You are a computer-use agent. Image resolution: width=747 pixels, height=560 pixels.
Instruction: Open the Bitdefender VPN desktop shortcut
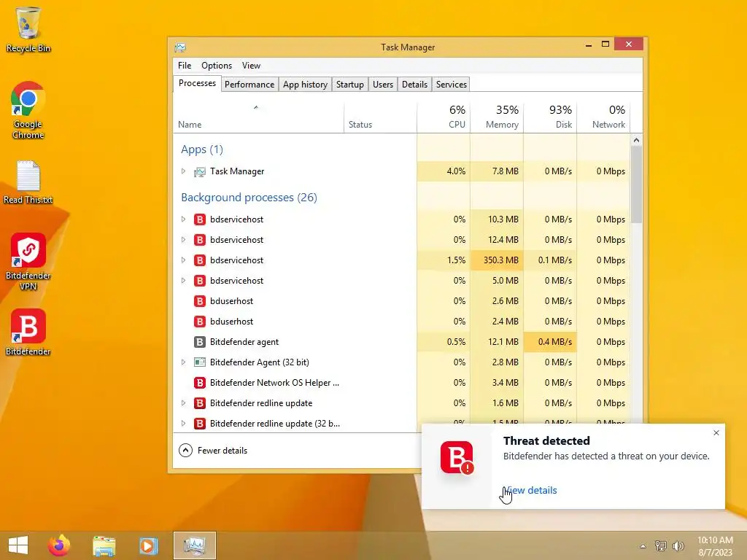[x=28, y=262]
